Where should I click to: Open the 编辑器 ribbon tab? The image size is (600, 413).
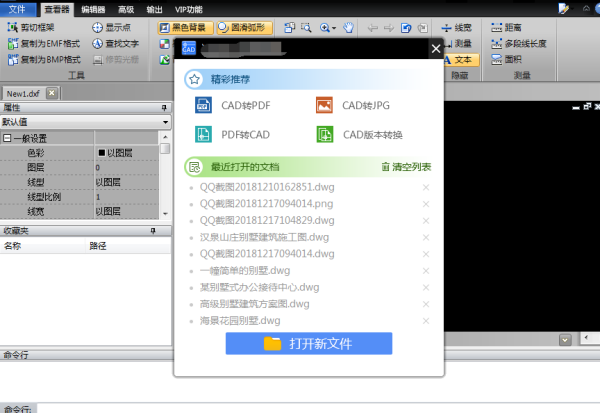click(x=93, y=8)
